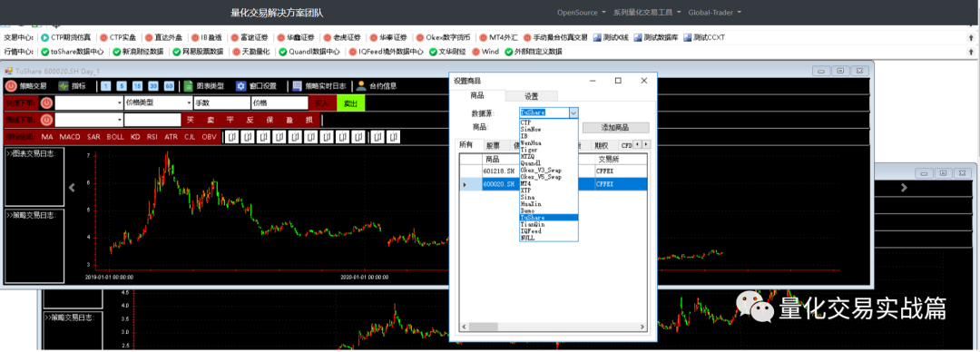Toggle the 画线下单 power switch
This screenshot has height=352, width=980.
(x=47, y=120)
